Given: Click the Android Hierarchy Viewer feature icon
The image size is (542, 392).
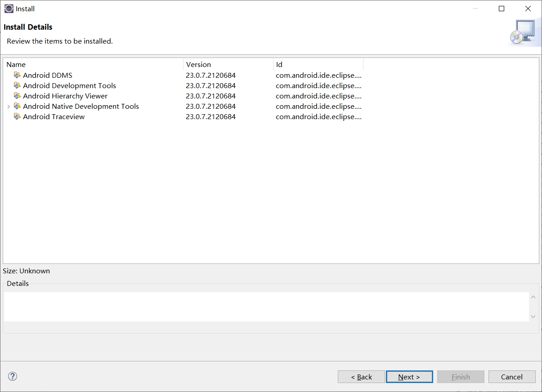Looking at the screenshot, I should [x=17, y=96].
